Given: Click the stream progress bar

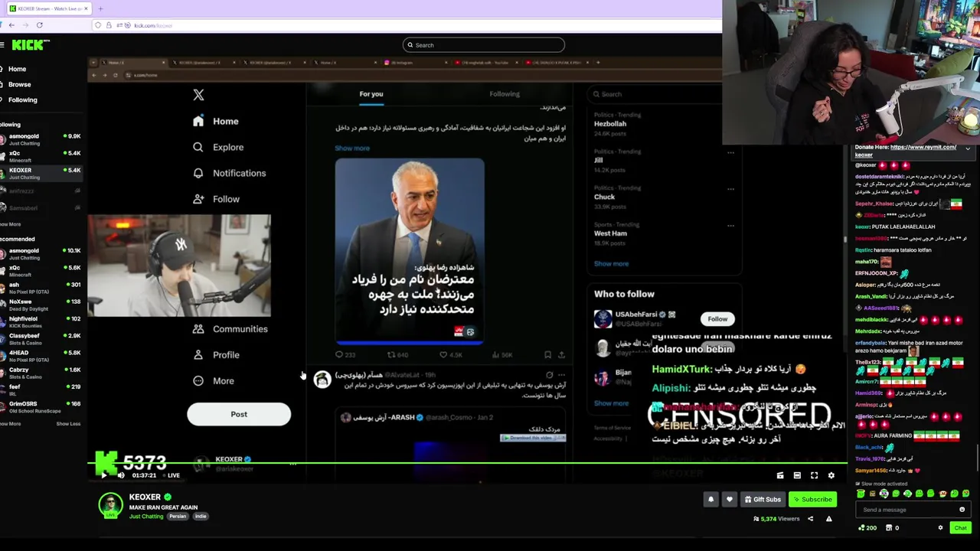Looking at the screenshot, I should pos(467,464).
